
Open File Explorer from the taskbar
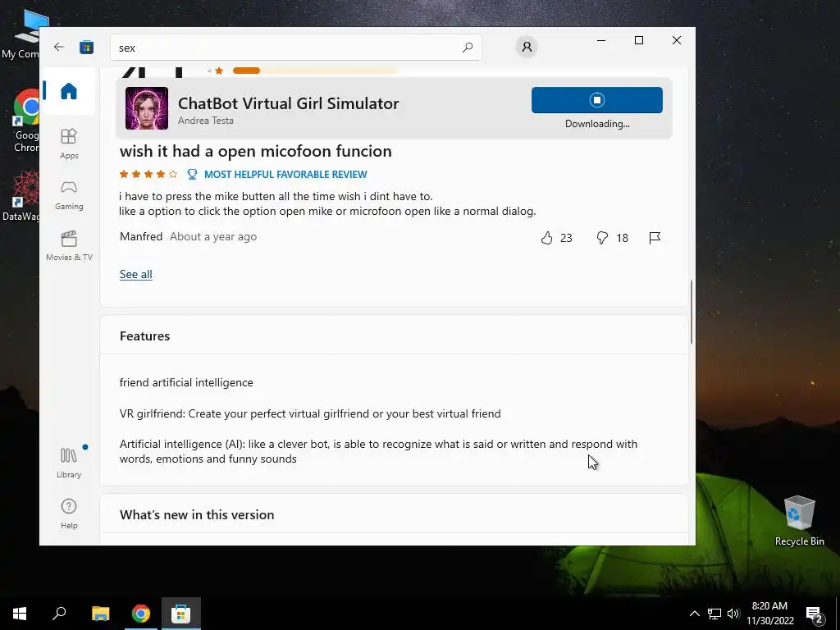point(100,614)
